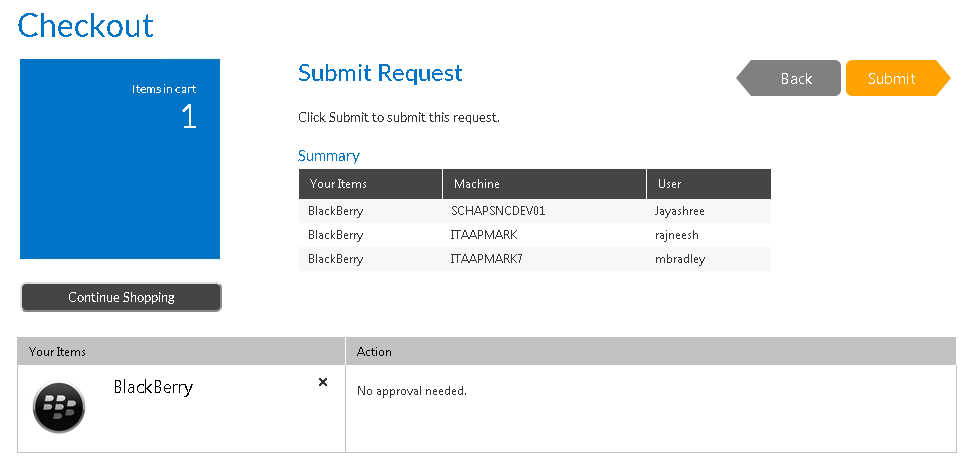
Task: Click the BlackBerry app icon
Action: click(x=59, y=408)
